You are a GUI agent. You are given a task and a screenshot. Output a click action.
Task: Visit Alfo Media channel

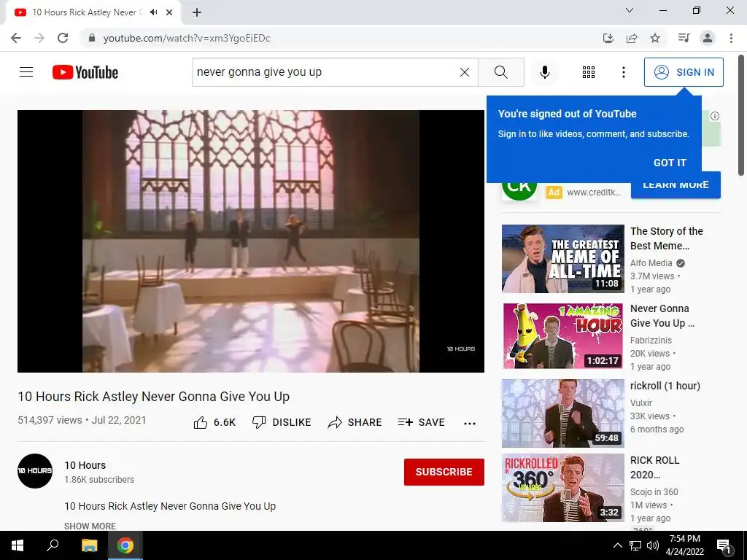[x=651, y=262]
